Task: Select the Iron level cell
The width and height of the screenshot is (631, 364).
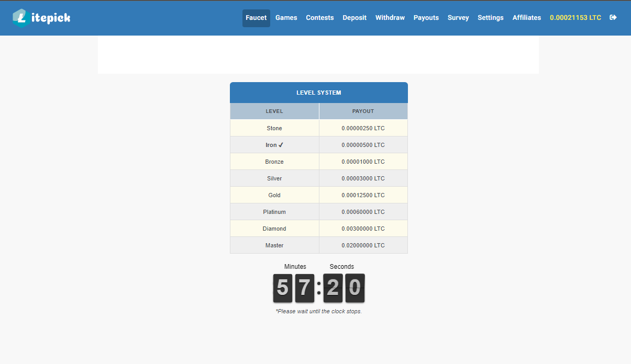Action: click(x=274, y=145)
